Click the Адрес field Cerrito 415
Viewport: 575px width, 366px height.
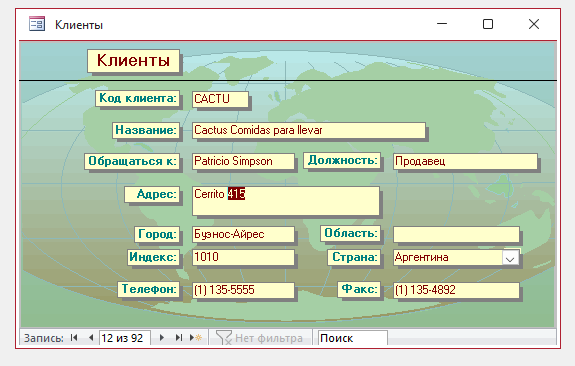(286, 201)
